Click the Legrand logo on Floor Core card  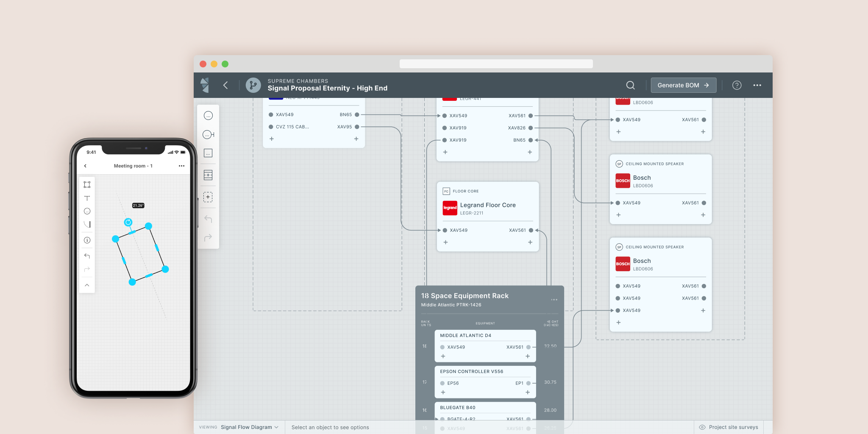coord(450,208)
